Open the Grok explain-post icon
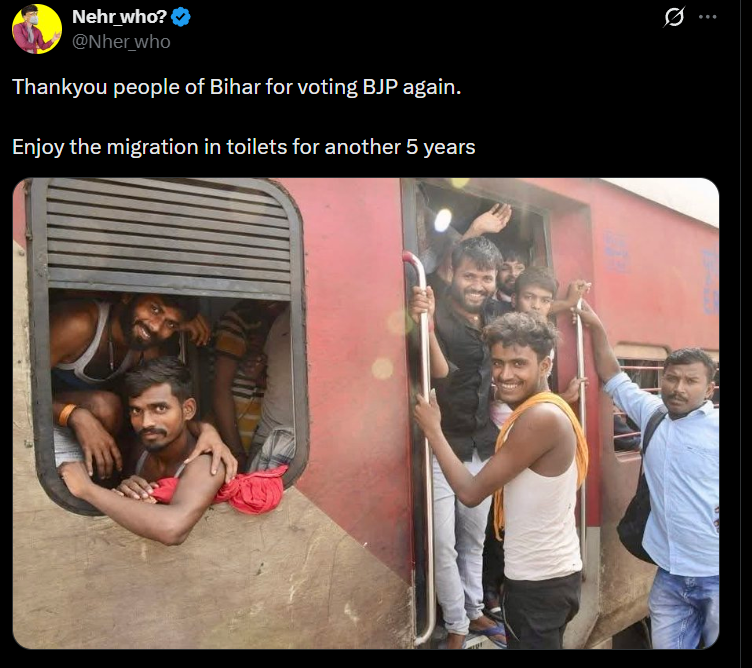The width and height of the screenshot is (752, 668). [x=674, y=17]
